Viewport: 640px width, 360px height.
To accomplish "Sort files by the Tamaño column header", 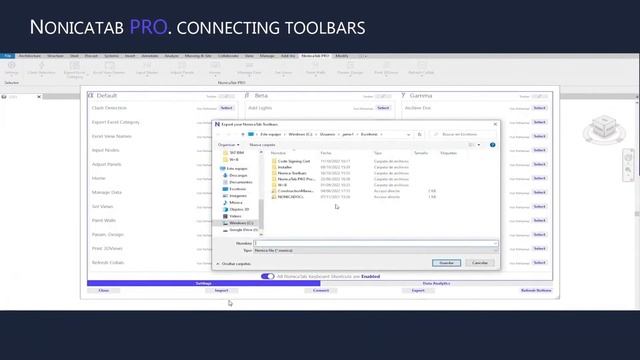I will coord(421,153).
